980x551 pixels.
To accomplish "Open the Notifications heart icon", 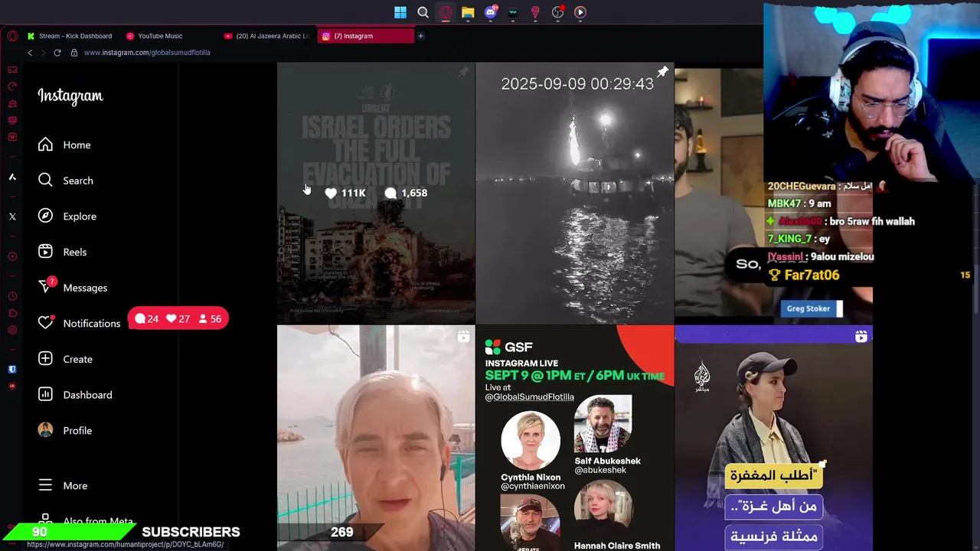I will click(46, 323).
